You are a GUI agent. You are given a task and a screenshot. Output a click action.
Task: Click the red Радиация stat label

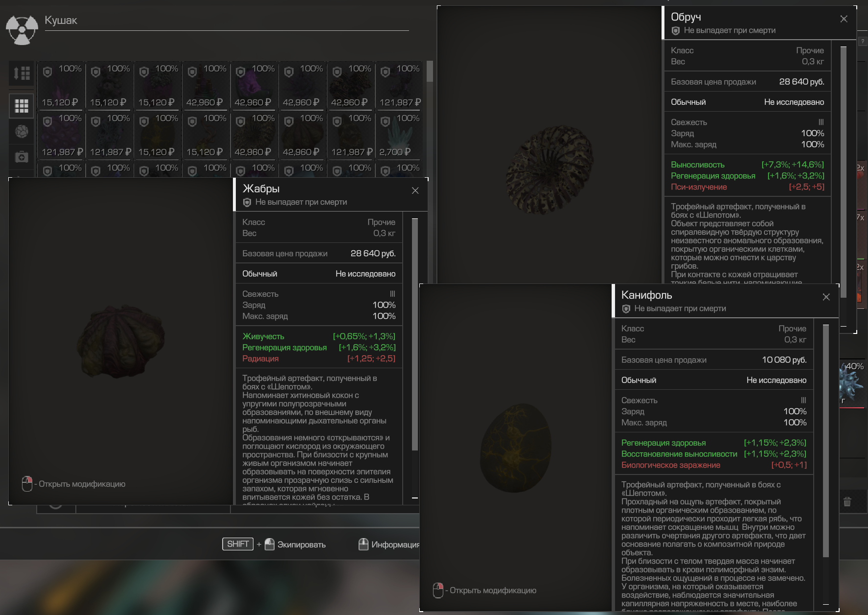tap(260, 358)
